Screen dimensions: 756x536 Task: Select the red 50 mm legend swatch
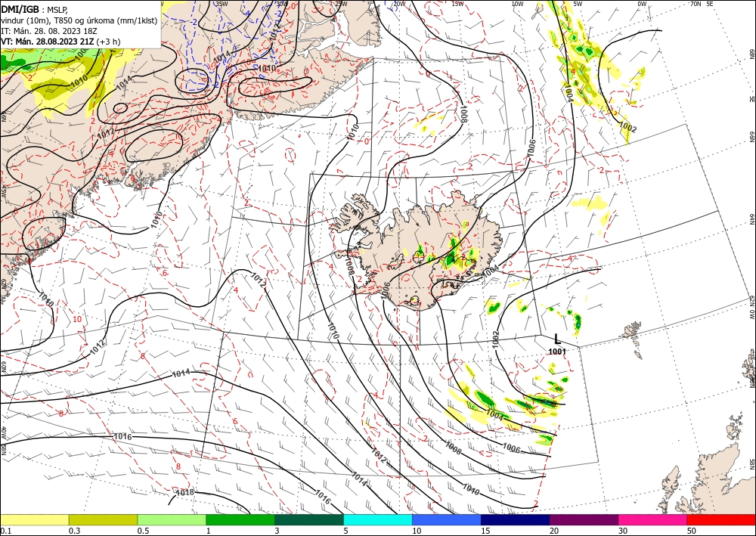(x=721, y=519)
